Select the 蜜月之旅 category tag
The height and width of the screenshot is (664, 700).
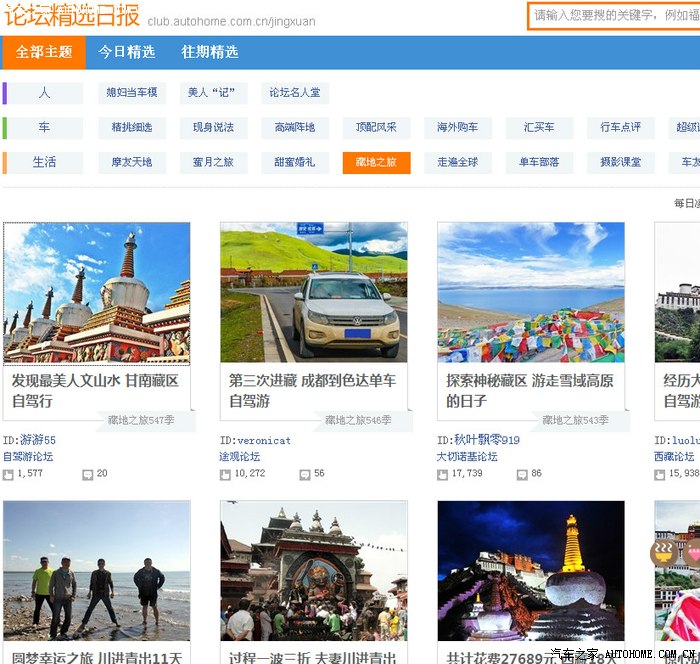[213, 162]
